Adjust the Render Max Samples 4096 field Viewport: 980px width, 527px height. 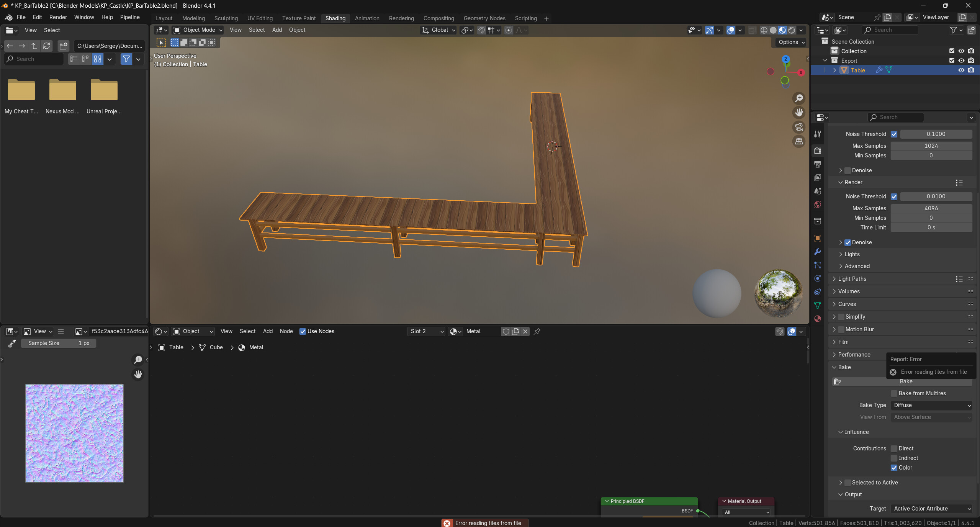(x=931, y=208)
